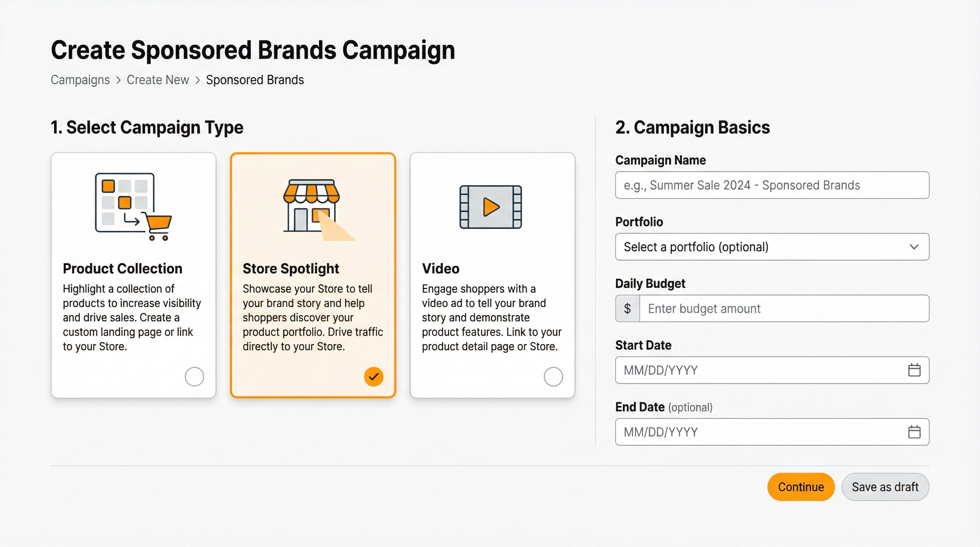The image size is (980, 547).
Task: Open the calendar picker for Start Date
Action: [914, 370]
